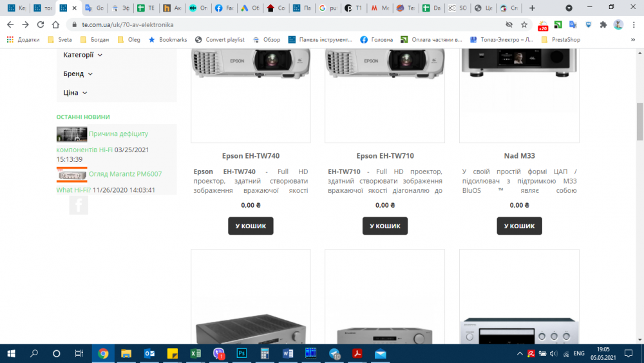Image resolution: width=644 pixels, height=363 pixels.
Task: Add Epson EH-TW710 to cart
Action: [385, 226]
